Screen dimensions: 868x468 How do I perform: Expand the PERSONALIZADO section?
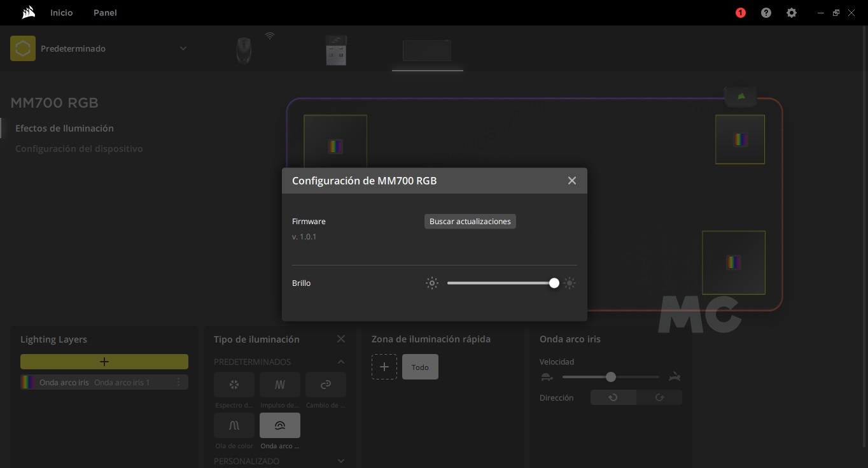pos(341,461)
